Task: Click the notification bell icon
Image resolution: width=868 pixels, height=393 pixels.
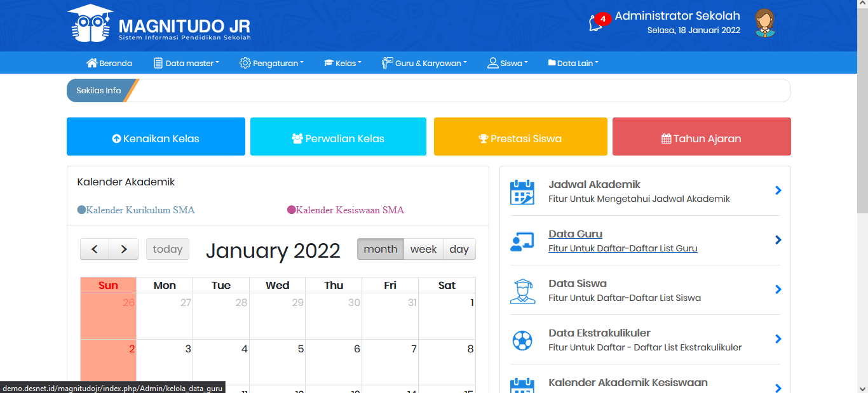Action: click(595, 23)
